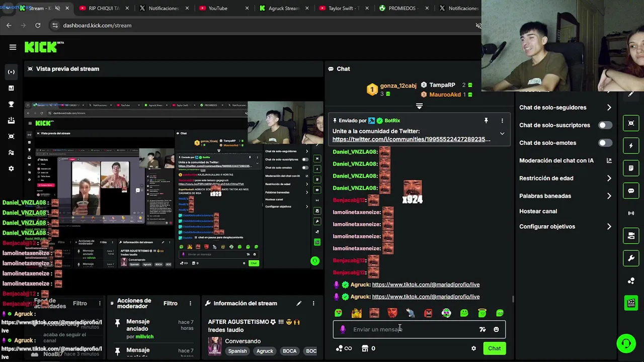Toggle the chat bubble panel icon
This screenshot has width=644, height=362.
click(x=631, y=191)
